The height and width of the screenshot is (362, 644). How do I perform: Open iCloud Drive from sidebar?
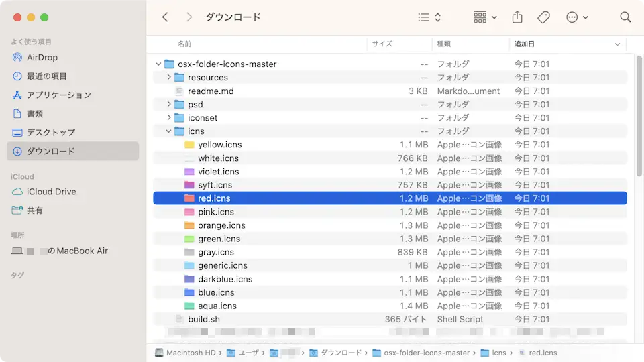tap(51, 192)
